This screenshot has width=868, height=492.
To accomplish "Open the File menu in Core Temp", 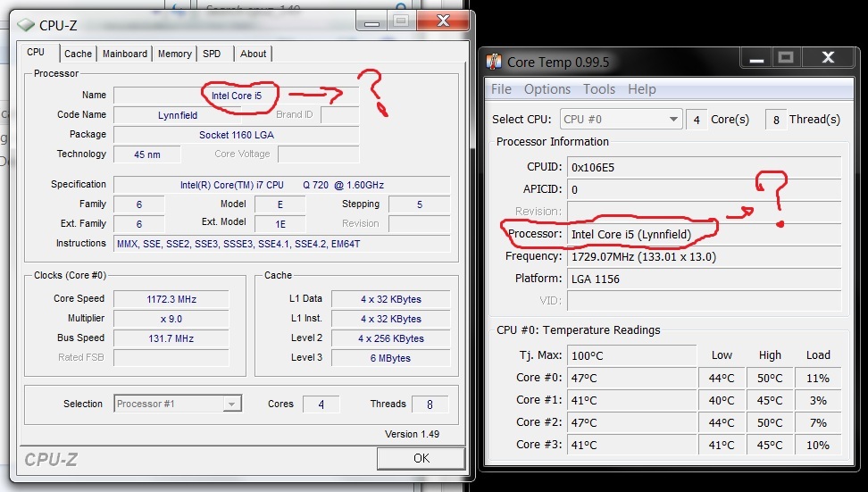I will click(x=501, y=89).
